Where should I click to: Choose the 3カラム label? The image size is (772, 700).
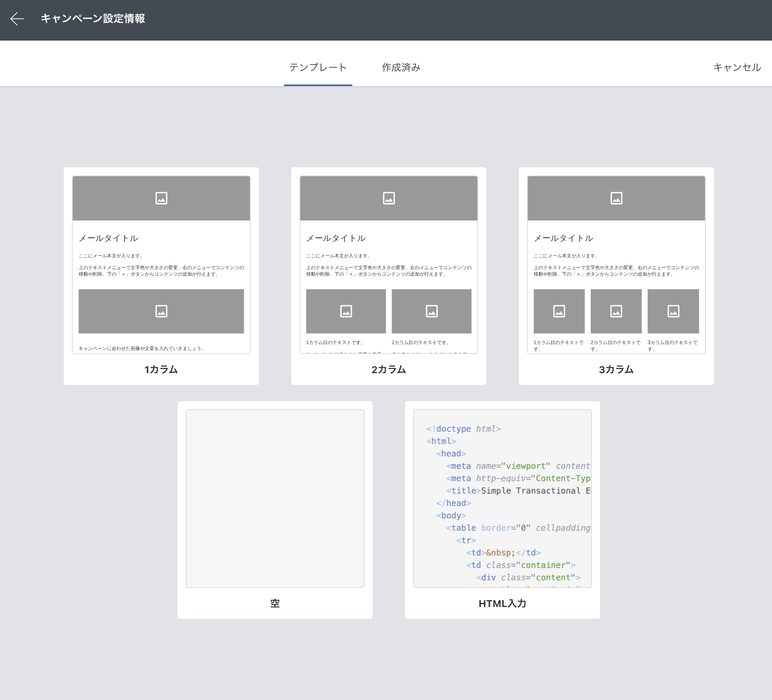pyautogui.click(x=616, y=369)
